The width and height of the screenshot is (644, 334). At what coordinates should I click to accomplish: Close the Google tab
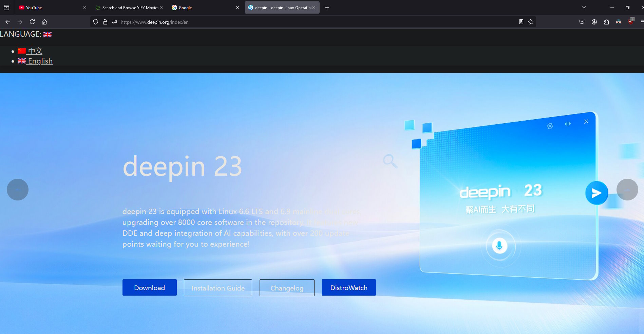[238, 7]
